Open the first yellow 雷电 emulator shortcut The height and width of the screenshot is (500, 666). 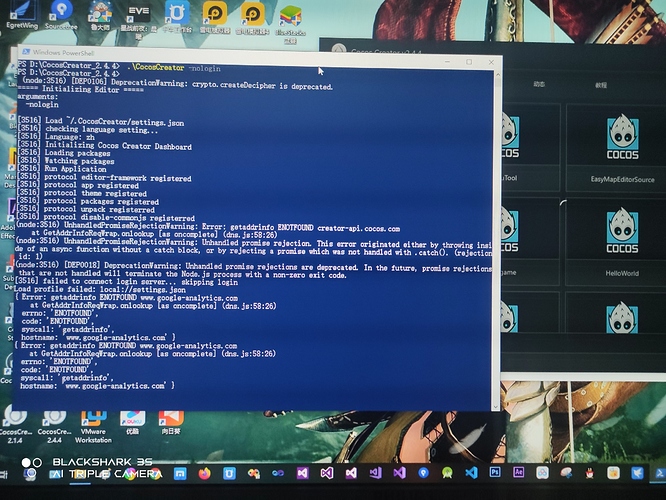[214, 18]
